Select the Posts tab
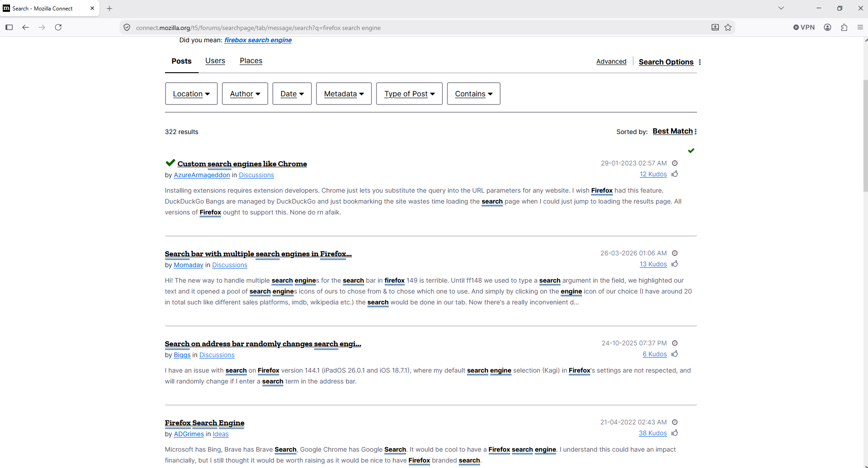868x468 pixels. (181, 61)
